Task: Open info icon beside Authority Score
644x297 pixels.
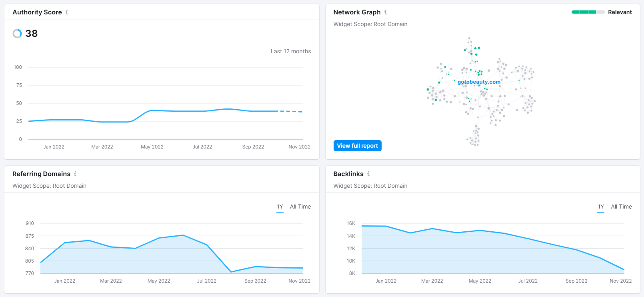Action: pos(67,12)
